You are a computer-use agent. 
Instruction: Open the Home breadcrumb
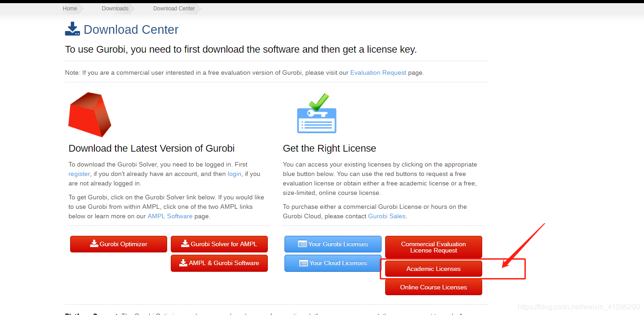(x=70, y=9)
